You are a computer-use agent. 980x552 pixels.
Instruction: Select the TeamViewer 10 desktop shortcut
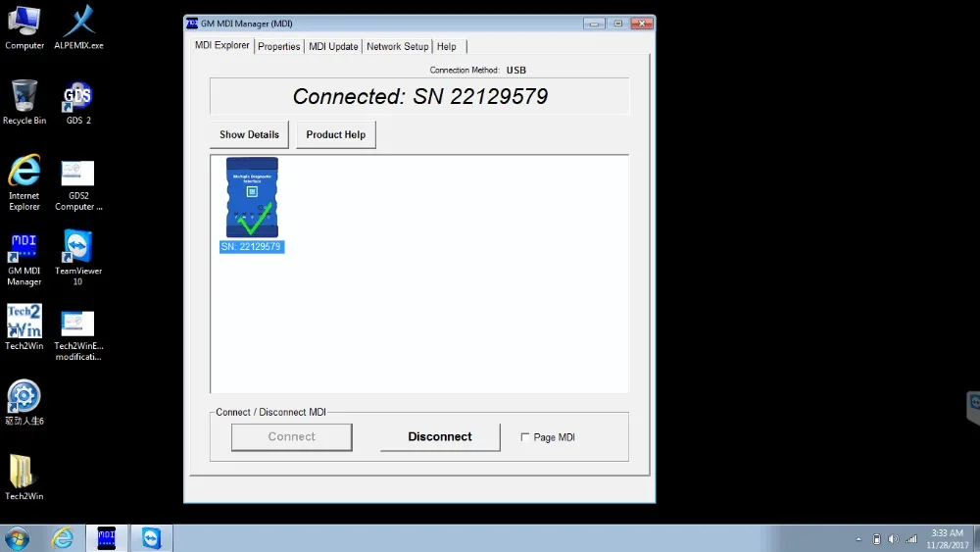click(78, 258)
